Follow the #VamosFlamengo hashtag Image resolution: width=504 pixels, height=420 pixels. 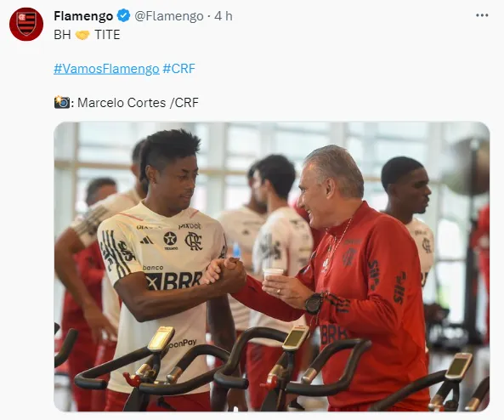[106, 69]
